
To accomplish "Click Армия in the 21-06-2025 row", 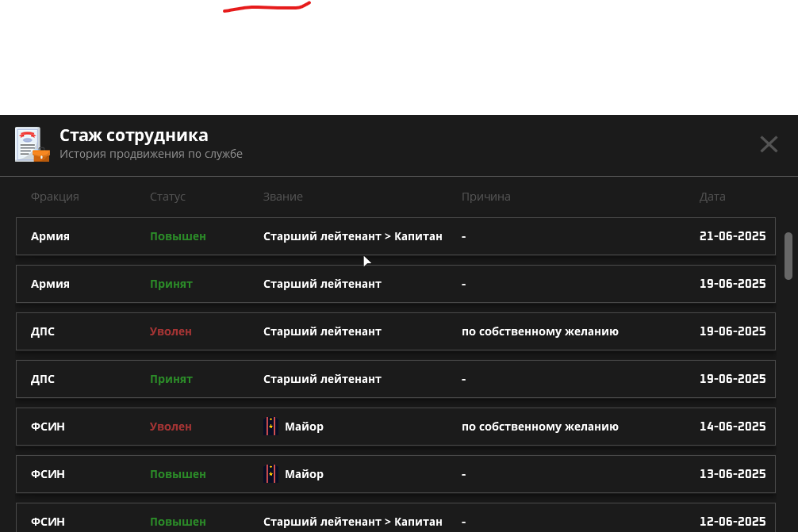I will coord(50,236).
